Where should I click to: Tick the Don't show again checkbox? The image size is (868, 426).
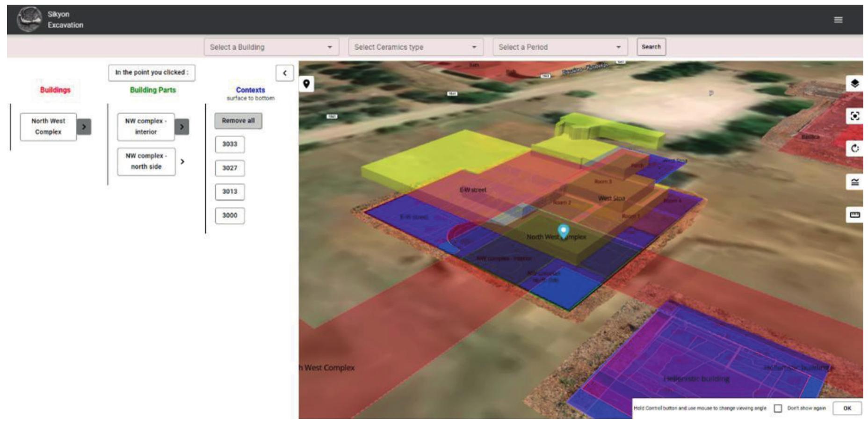[x=778, y=408]
